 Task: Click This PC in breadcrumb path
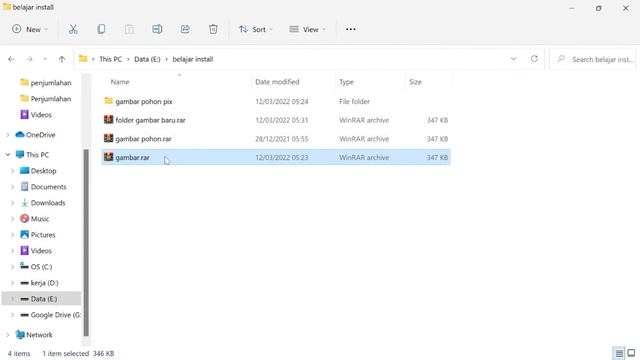click(111, 59)
